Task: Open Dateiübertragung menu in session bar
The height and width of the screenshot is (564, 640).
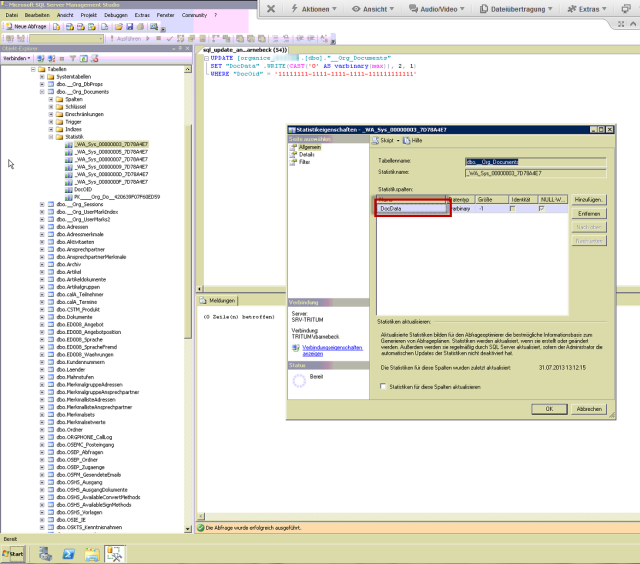Action: point(516,9)
